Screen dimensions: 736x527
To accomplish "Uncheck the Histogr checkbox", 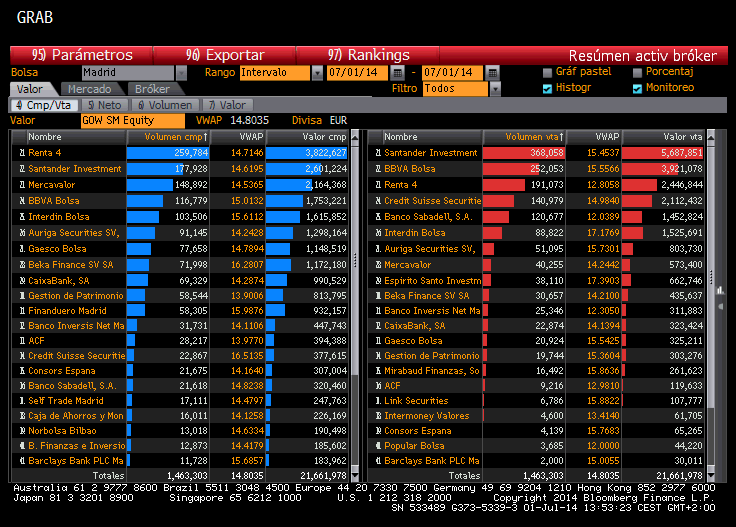I will point(547,89).
